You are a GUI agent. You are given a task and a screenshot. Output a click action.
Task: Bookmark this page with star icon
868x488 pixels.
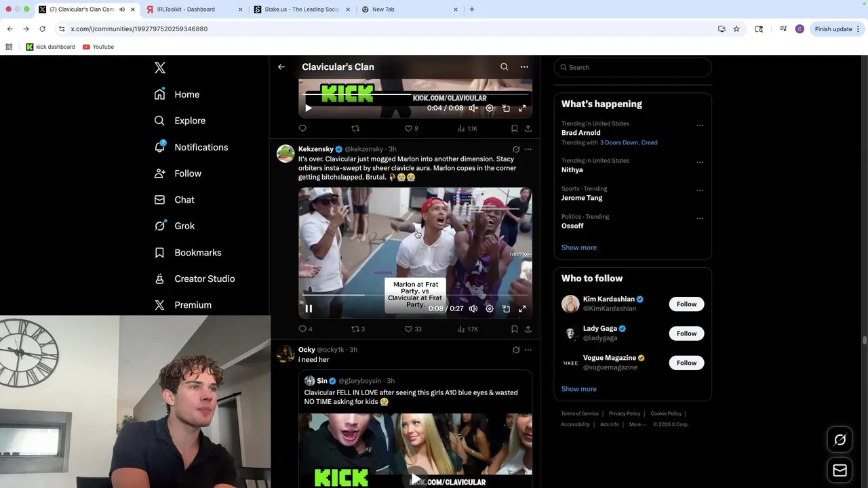pyautogui.click(x=736, y=29)
